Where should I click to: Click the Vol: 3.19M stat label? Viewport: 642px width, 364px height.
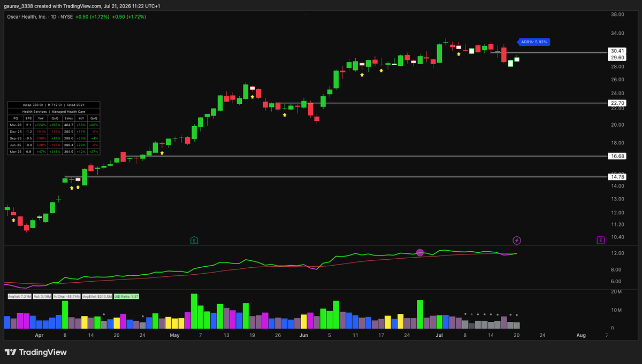click(x=42, y=297)
